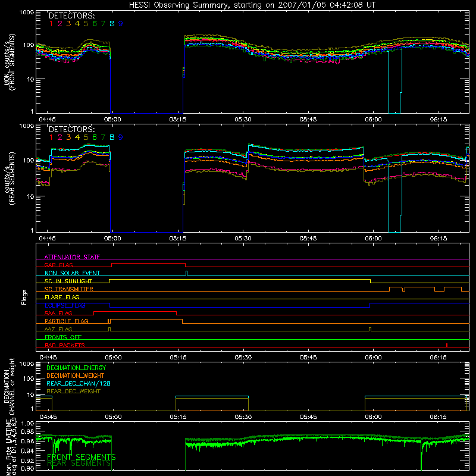Screen dimensions: 476x476
Task: Click the FLARE_FLAG label
Action: coord(62,297)
